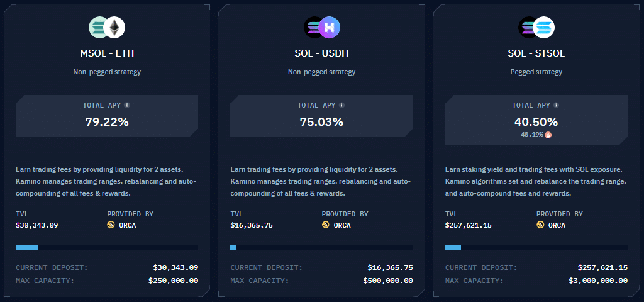644x302 pixels.
Task: Open the SOL - STSOL strategy title
Action: click(536, 53)
